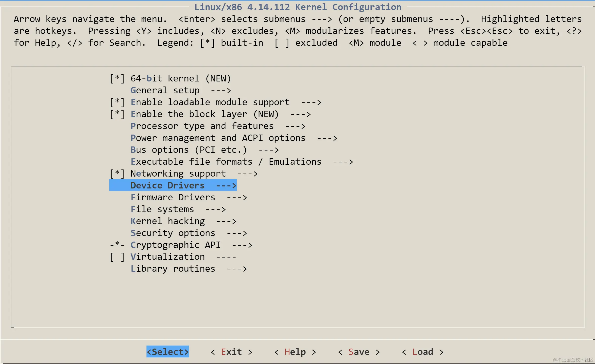Toggle Enable loadable module support checkbox
This screenshot has width=595, height=364.
(117, 102)
